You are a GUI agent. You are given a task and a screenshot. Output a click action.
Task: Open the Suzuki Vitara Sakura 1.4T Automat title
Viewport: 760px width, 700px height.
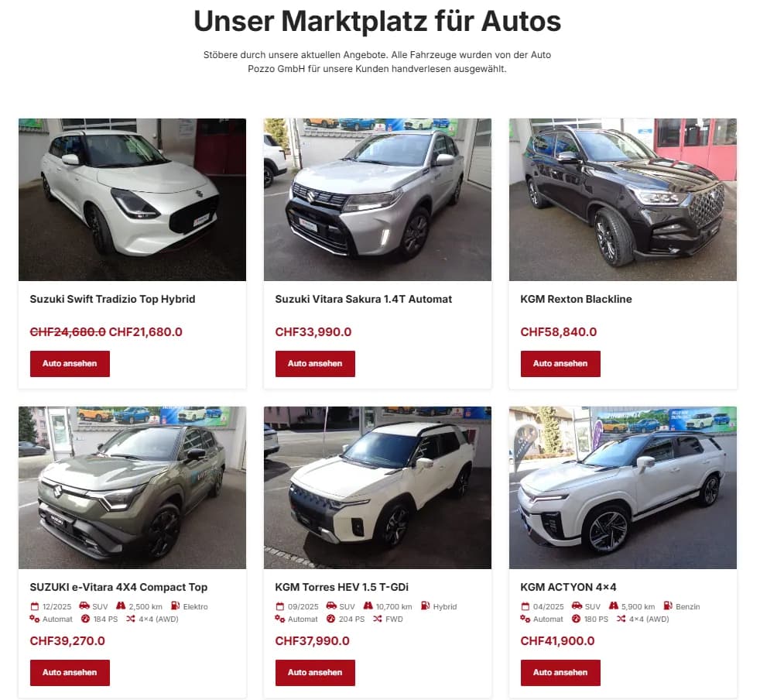pos(364,300)
